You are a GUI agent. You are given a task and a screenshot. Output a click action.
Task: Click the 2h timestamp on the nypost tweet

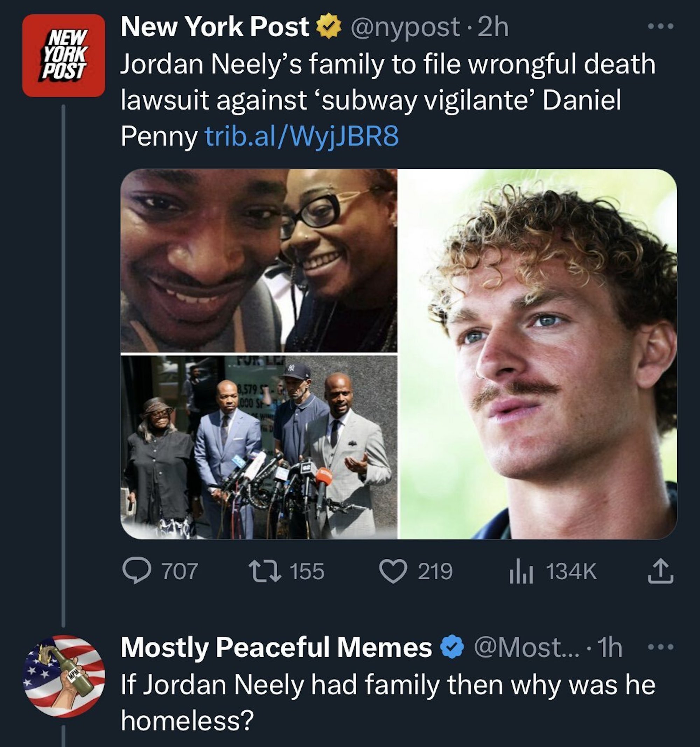coord(492,27)
